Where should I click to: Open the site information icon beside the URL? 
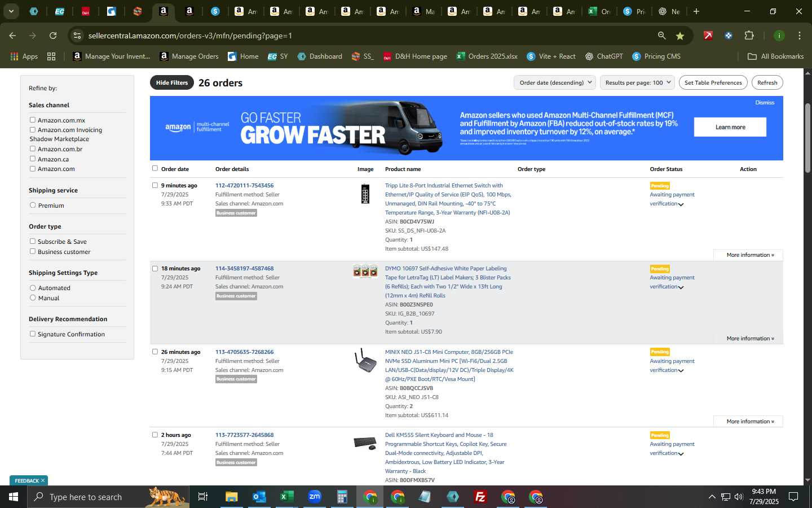pyautogui.click(x=77, y=36)
